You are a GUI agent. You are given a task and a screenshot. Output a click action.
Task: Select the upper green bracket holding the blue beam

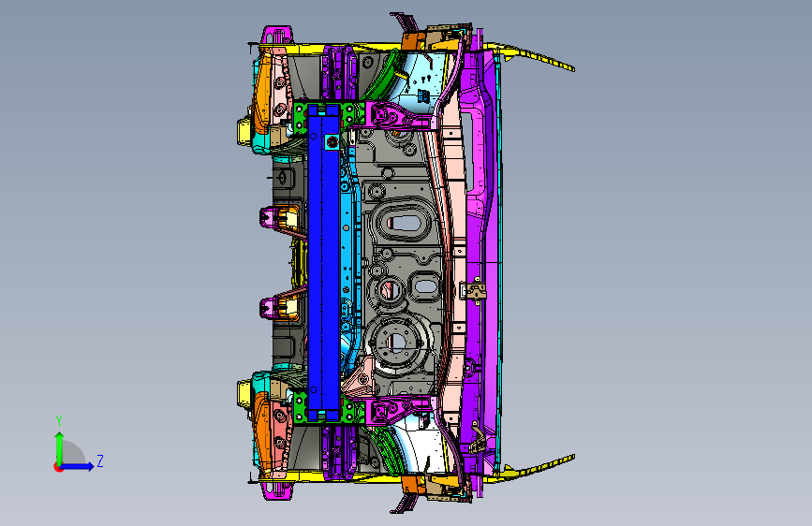[300, 117]
